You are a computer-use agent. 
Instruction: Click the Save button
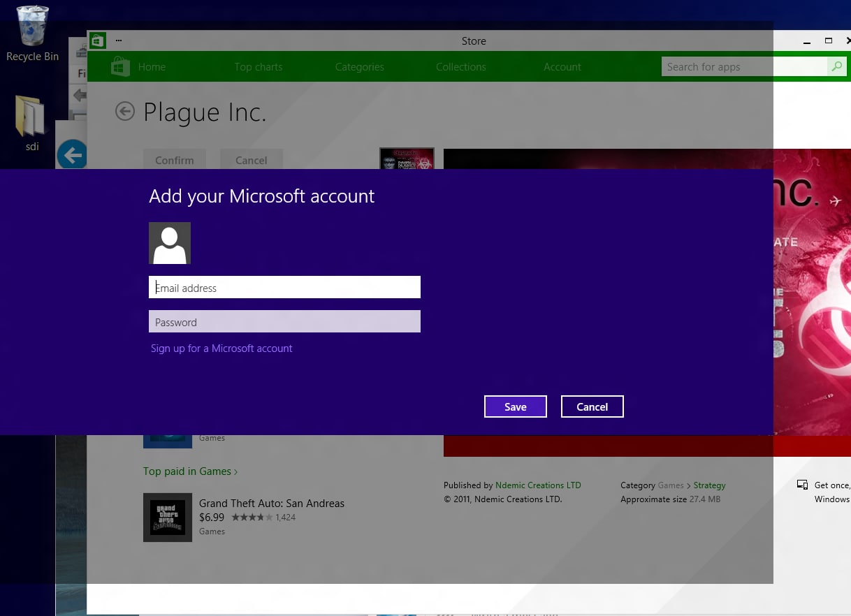tap(516, 406)
